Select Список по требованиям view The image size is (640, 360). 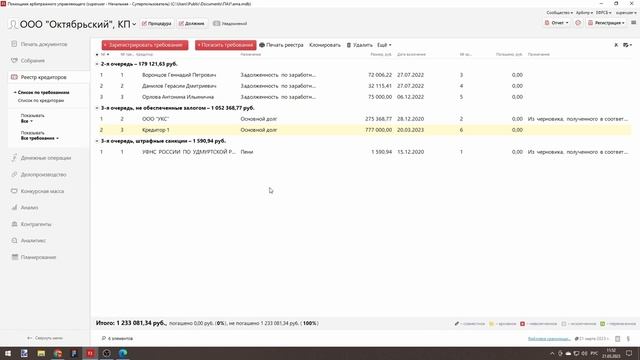[x=43, y=93]
